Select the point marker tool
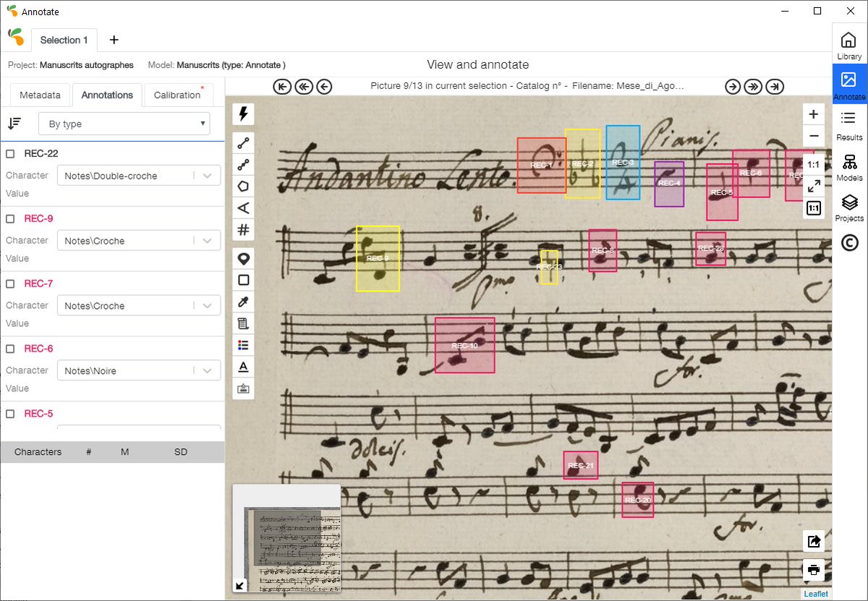The height and width of the screenshot is (601, 868). click(243, 258)
